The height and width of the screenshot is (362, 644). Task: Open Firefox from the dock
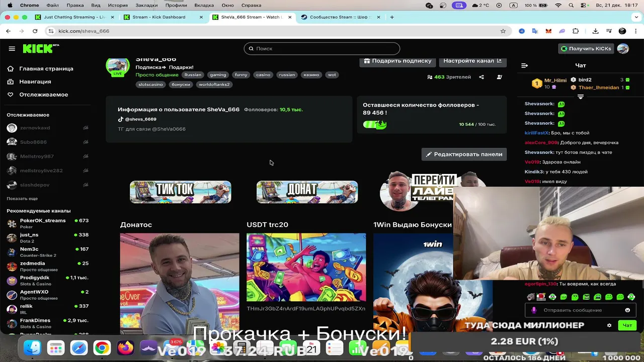click(125, 348)
